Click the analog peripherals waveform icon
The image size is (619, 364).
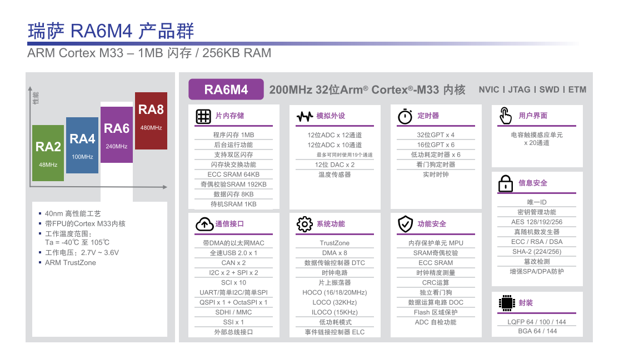(x=304, y=117)
